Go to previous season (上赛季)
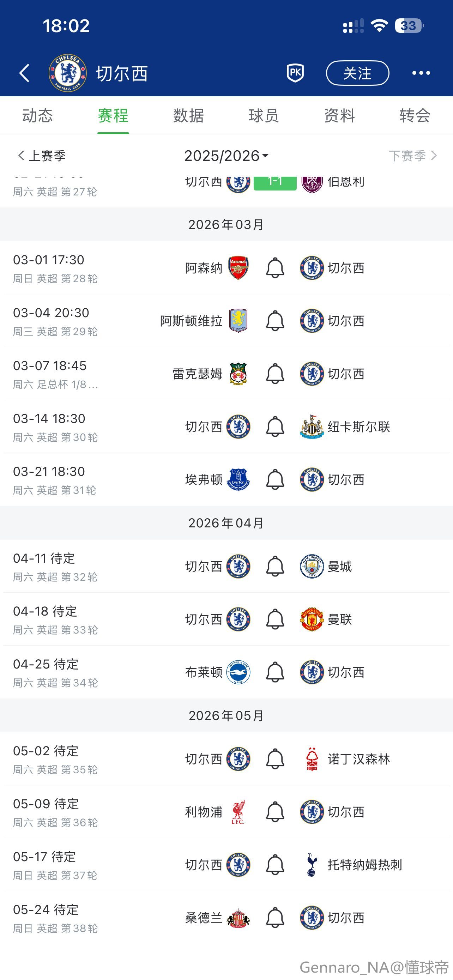 pyautogui.click(x=42, y=156)
